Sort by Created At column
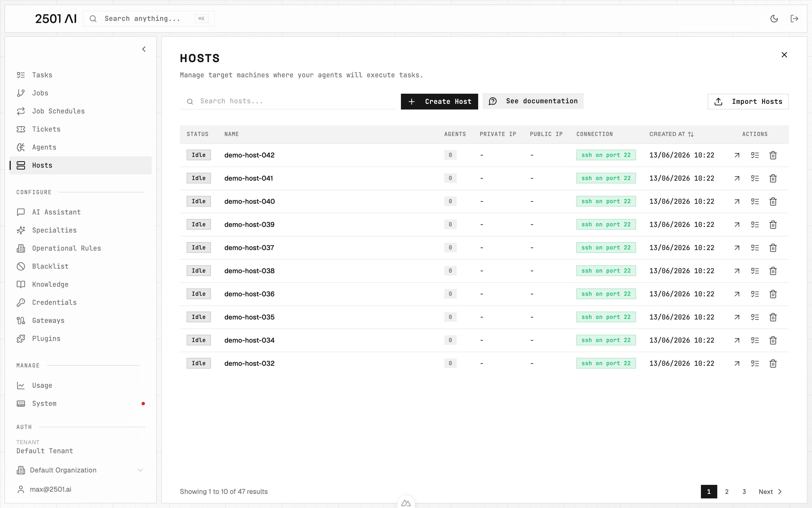 point(671,134)
